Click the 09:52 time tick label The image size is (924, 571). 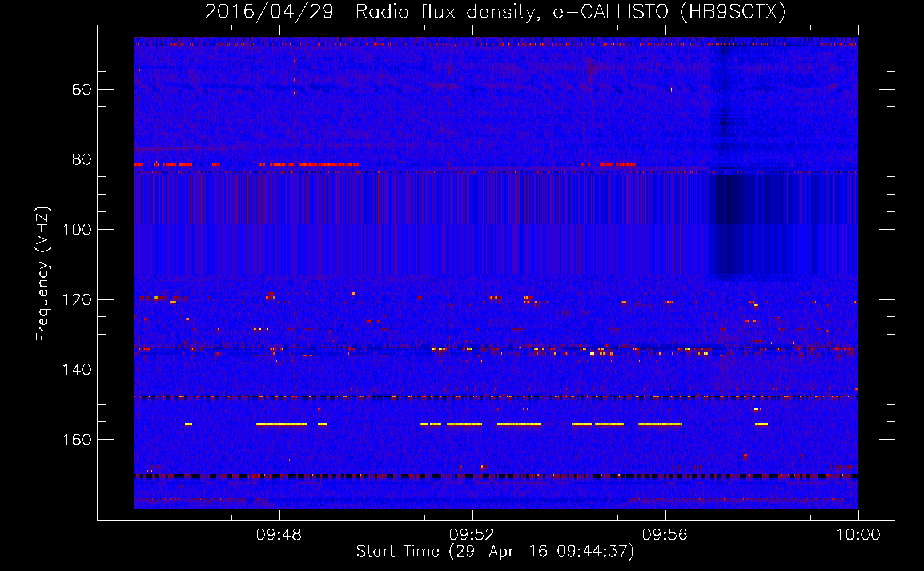point(472,535)
